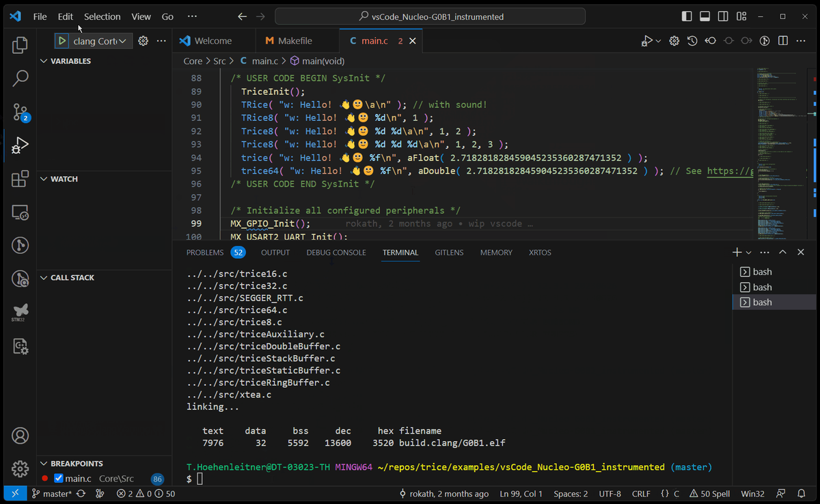Open Run and Debug view
The image size is (820, 504).
click(x=20, y=145)
